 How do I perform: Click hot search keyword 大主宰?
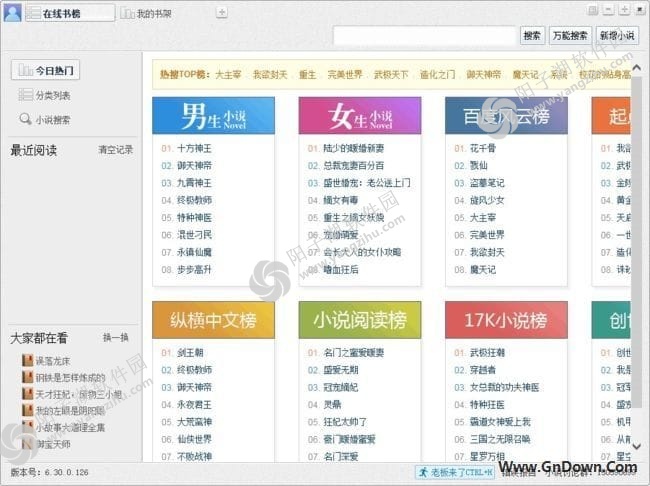tap(228, 75)
